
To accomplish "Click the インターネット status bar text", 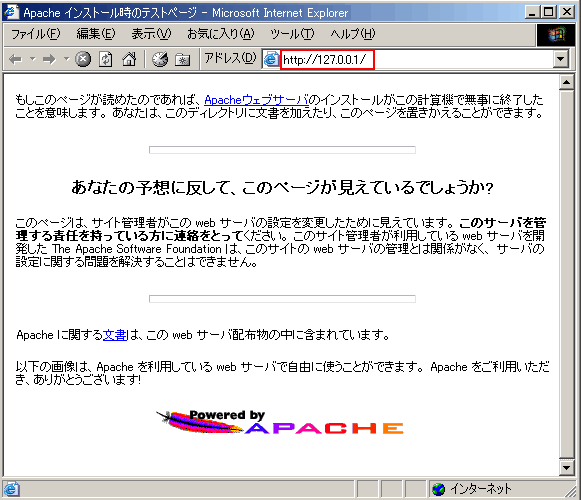I will click(481, 489).
